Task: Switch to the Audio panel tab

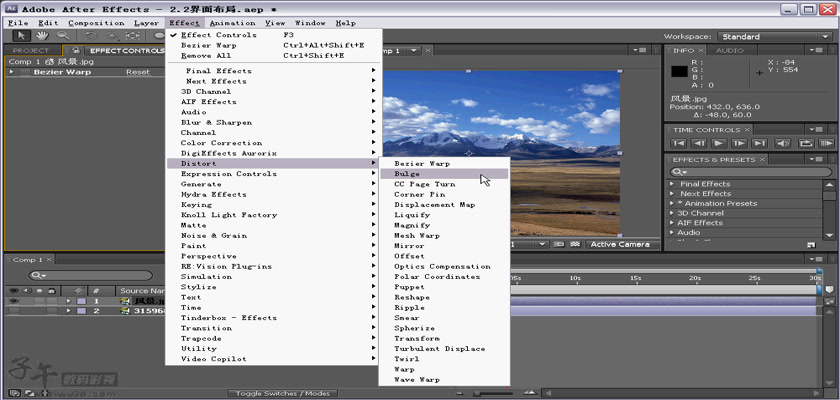Action: [730, 50]
